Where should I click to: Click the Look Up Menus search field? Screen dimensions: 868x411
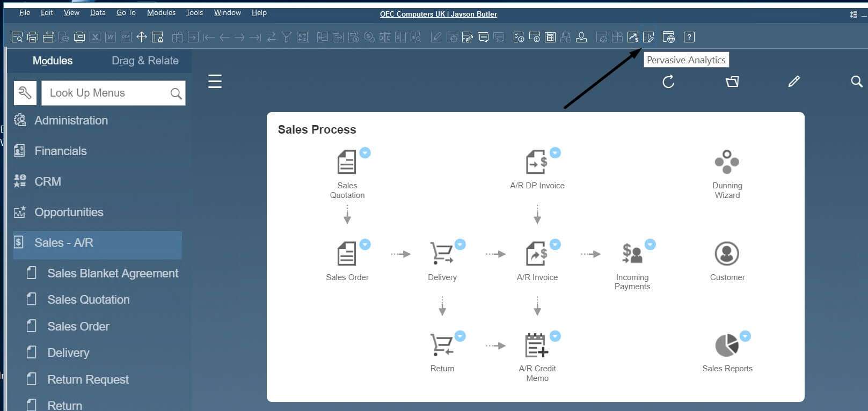[x=113, y=93]
